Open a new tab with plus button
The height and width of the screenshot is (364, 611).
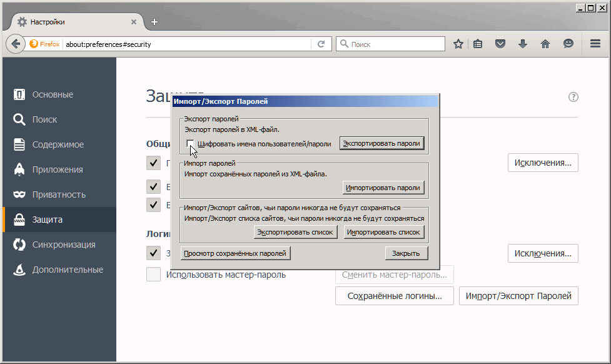(x=154, y=22)
